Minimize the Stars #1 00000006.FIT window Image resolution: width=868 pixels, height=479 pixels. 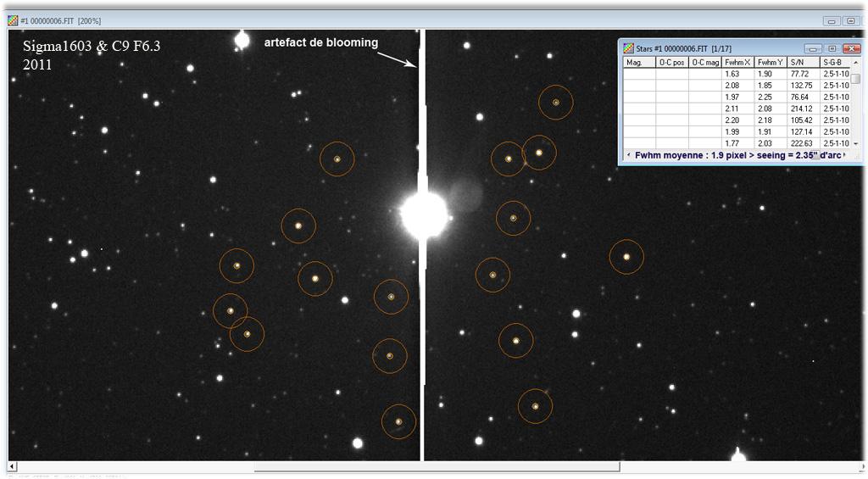[813, 48]
